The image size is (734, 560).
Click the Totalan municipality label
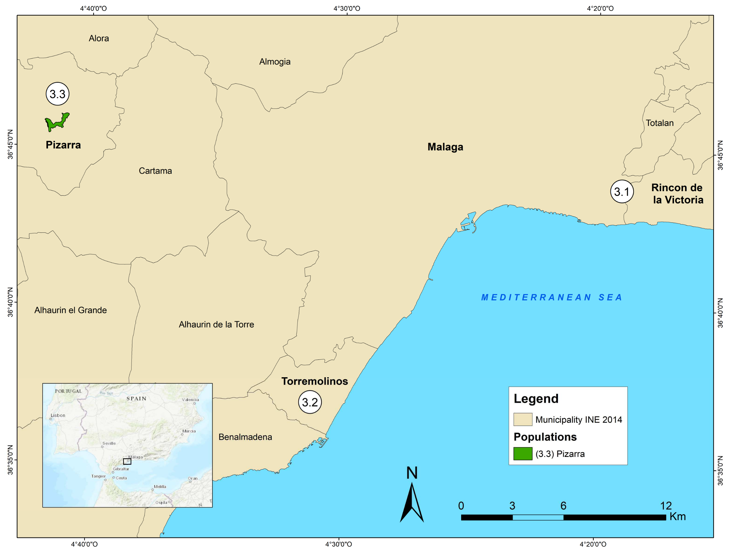click(659, 123)
